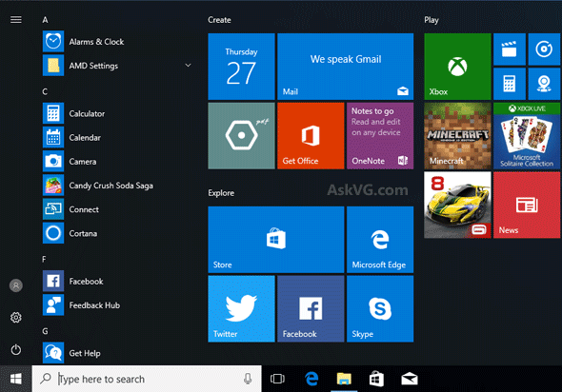Open Cortana from the app list
This screenshot has height=392, width=562.
116,233
